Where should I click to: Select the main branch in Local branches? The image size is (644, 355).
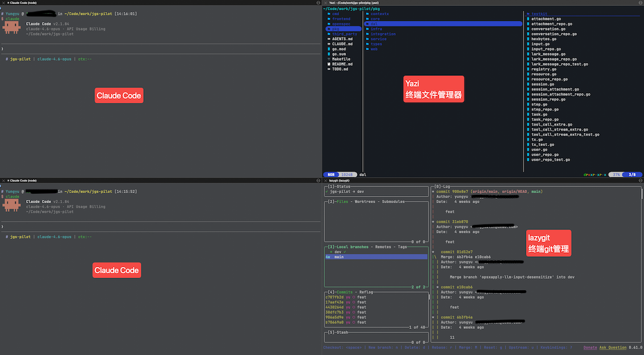(338, 257)
